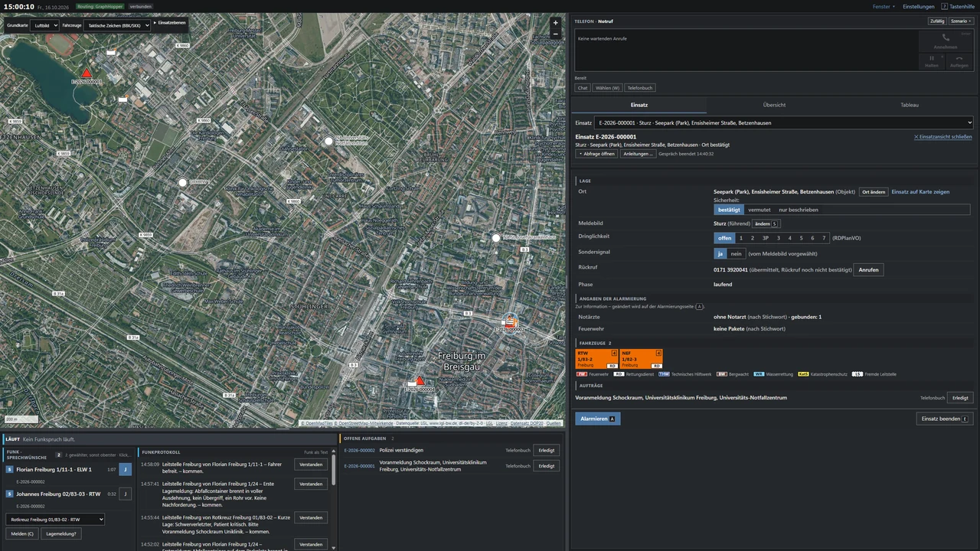Image resolution: width=980 pixels, height=551 pixels.
Task: Select the NEF 1/82-3 vehicle tile
Action: [641, 359]
